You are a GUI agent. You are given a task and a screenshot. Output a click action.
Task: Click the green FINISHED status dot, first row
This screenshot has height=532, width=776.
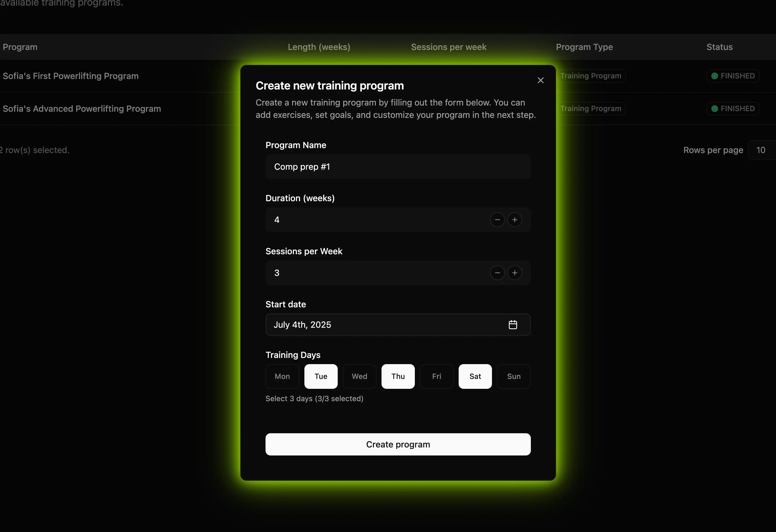[715, 76]
